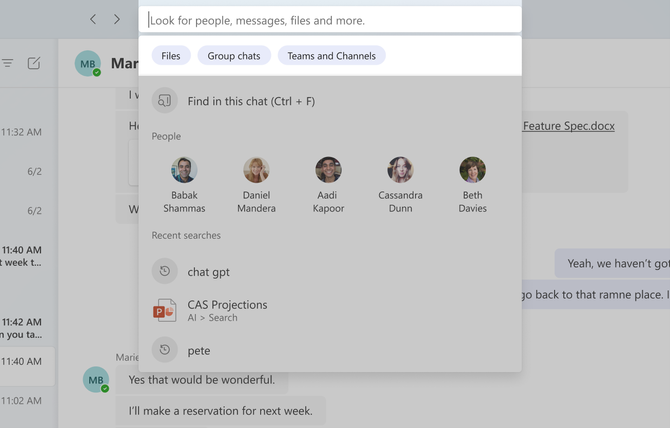Select Teams and Channels filter chip
This screenshot has height=428, width=670.
(332, 56)
